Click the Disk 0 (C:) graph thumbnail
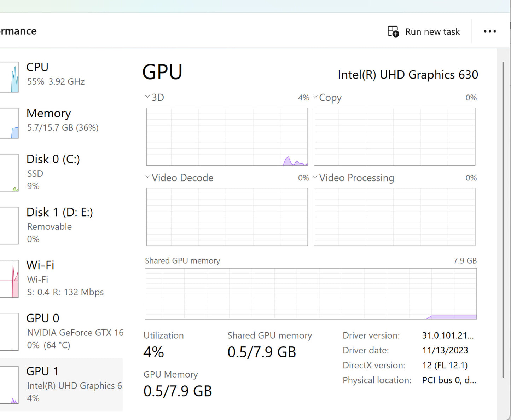 [x=10, y=173]
